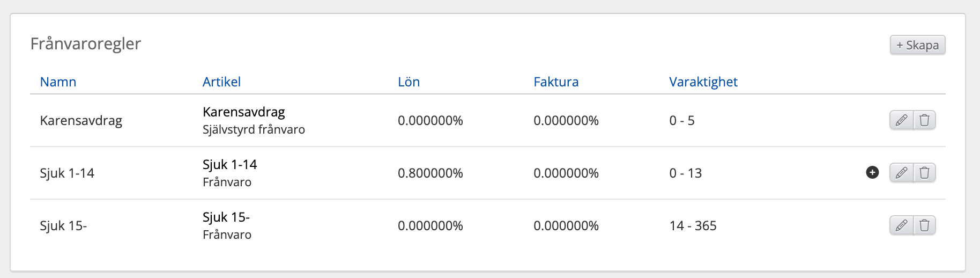This screenshot has height=278, width=980.
Task: Click the Sjuk 15- name cell
Action: click(63, 226)
